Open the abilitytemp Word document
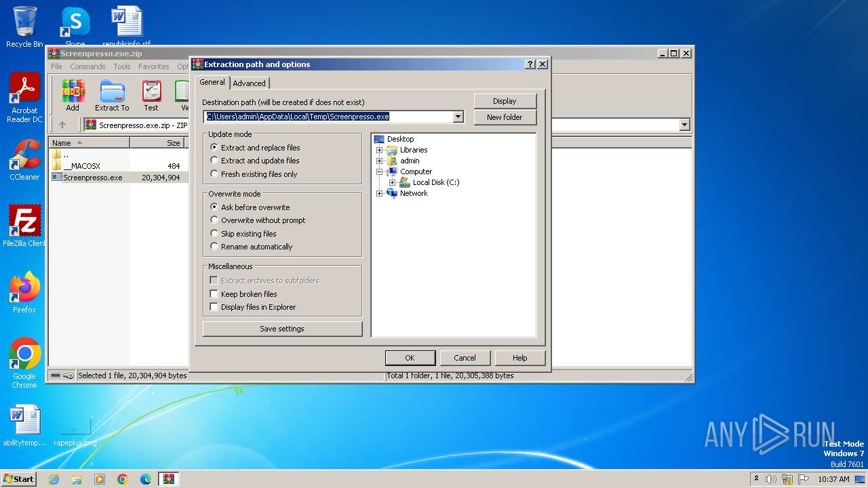The height and width of the screenshot is (488, 868). tap(24, 426)
